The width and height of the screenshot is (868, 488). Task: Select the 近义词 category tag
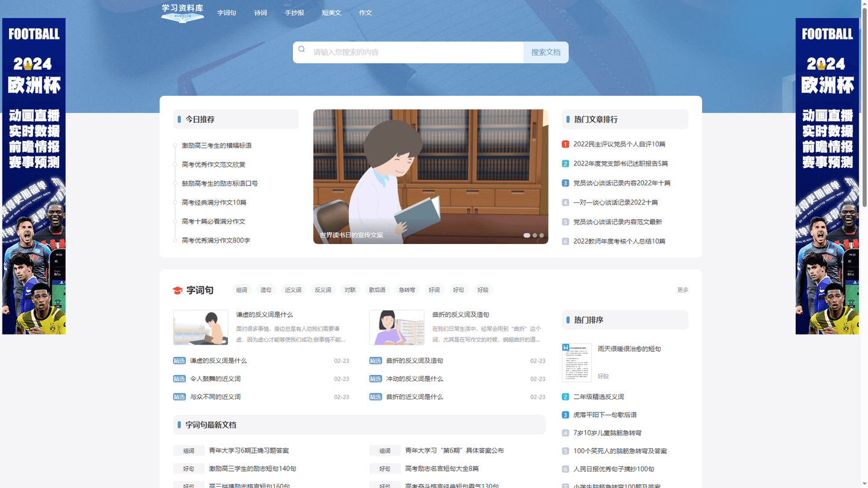pyautogui.click(x=293, y=290)
